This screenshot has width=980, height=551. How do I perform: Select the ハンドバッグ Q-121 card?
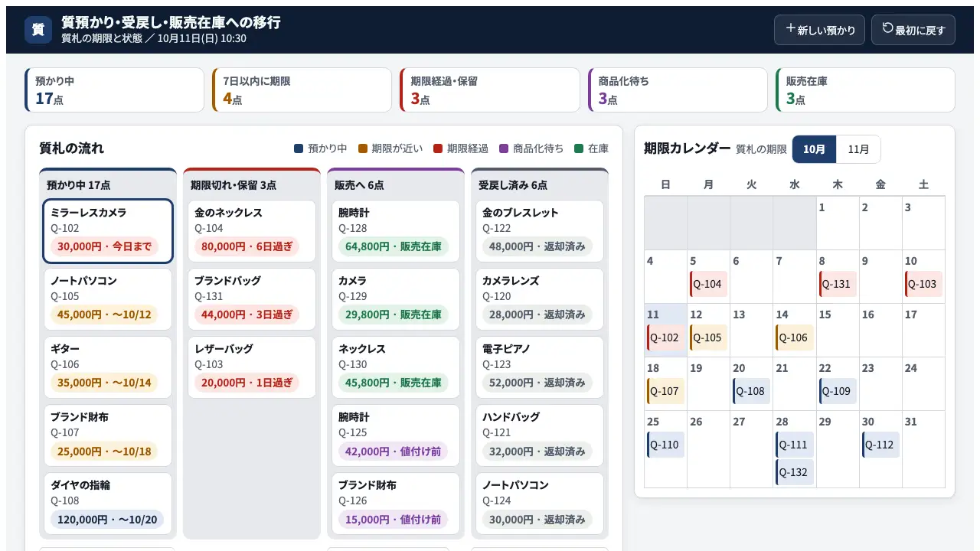pos(540,435)
